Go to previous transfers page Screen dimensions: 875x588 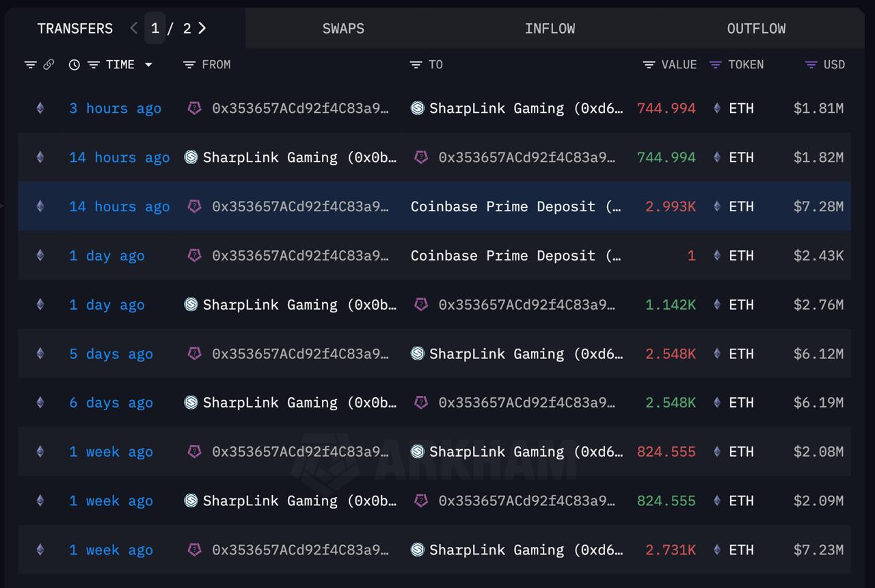coord(134,28)
